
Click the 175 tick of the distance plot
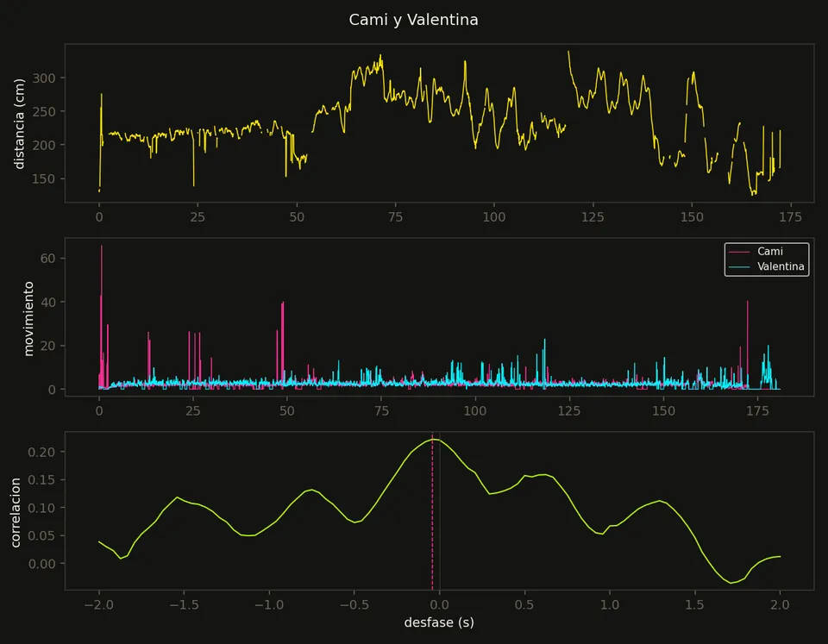tap(790, 217)
